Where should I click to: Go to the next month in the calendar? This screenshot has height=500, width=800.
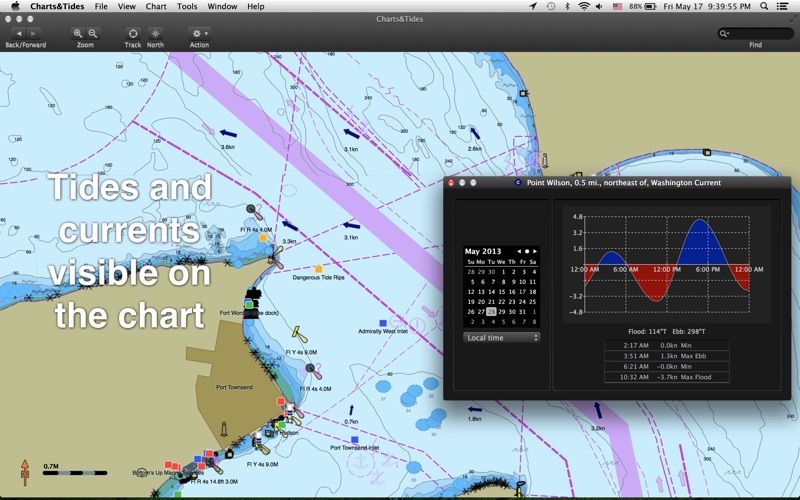click(x=535, y=252)
